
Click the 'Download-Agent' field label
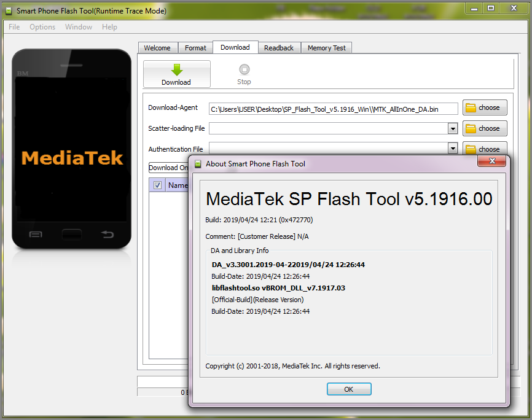pos(173,107)
